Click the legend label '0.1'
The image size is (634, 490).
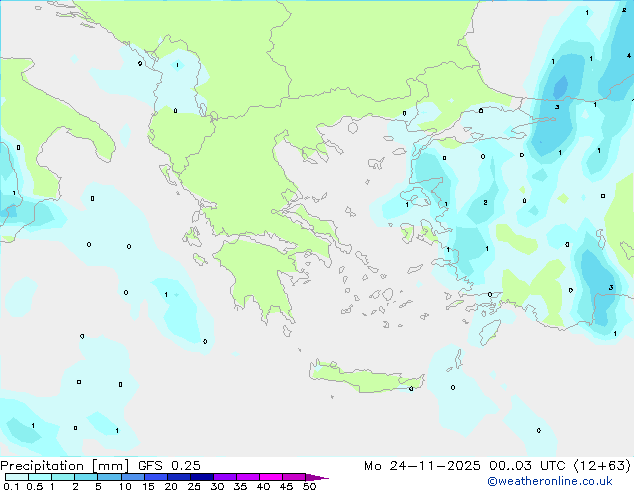[x=11, y=486]
